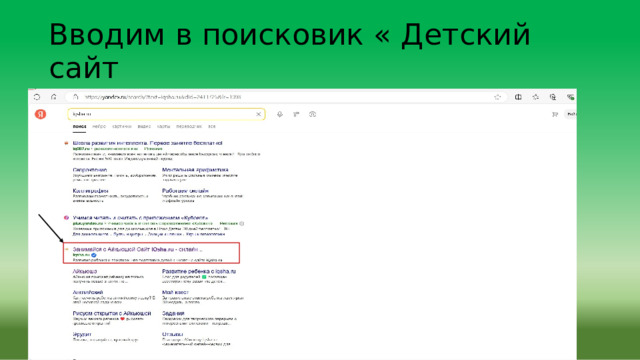Click the toolbar icon with the green dot
This screenshot has height=360, width=640.
[x=570, y=97]
